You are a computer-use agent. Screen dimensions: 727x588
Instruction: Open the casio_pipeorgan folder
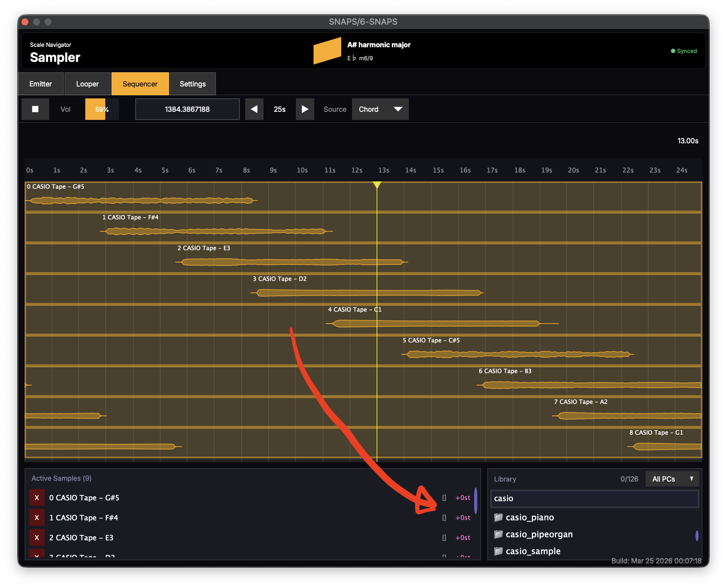point(533,534)
